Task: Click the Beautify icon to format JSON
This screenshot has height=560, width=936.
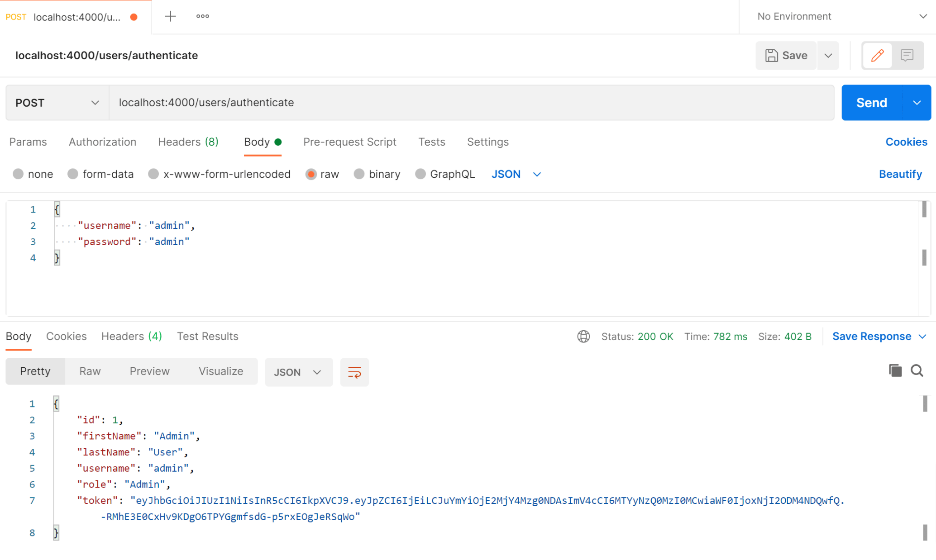Action: click(901, 174)
